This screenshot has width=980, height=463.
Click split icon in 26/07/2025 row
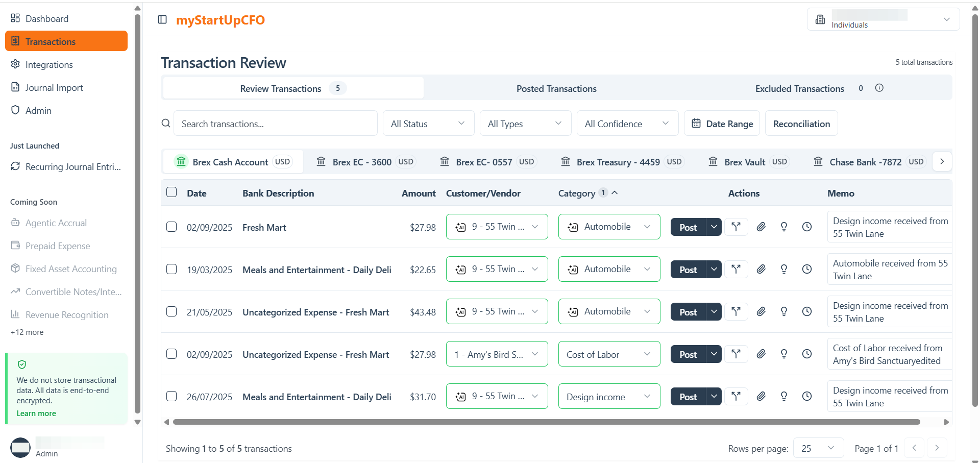(x=736, y=396)
